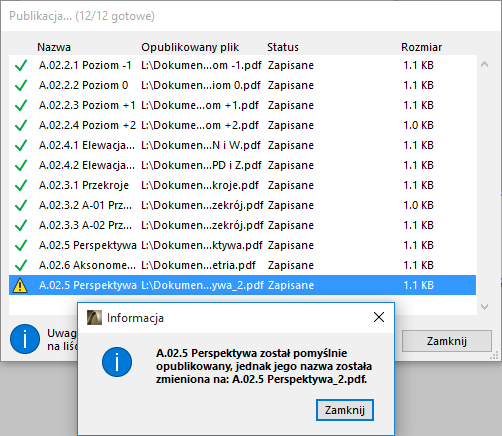The width and height of the screenshot is (502, 436).
Task: Select row A.02.2.2 Poziom 0
Action: 242,85
